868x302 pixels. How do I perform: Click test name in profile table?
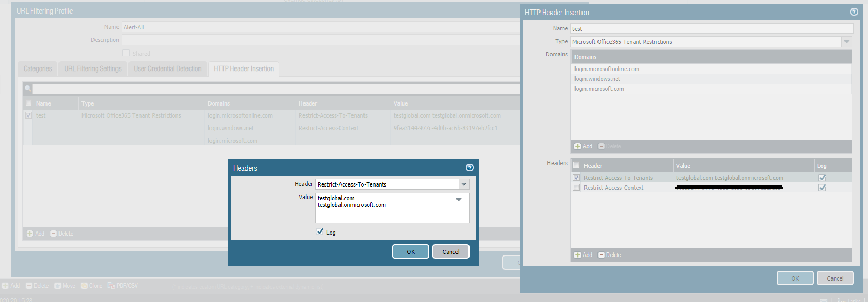(x=41, y=115)
